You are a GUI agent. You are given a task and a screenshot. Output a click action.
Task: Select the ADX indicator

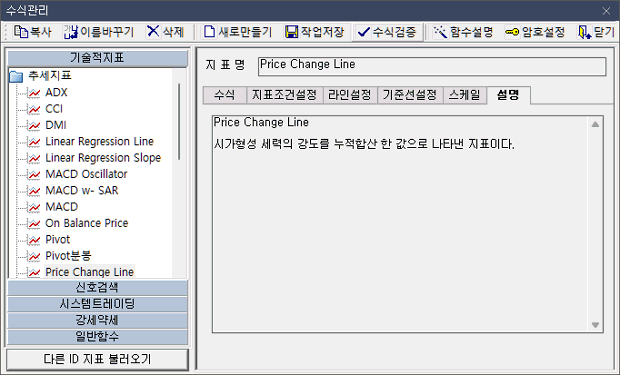pyautogui.click(x=56, y=93)
